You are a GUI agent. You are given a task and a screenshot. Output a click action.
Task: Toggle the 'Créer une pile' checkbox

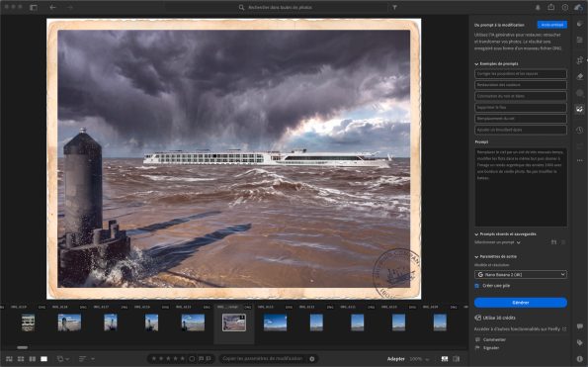(x=477, y=286)
